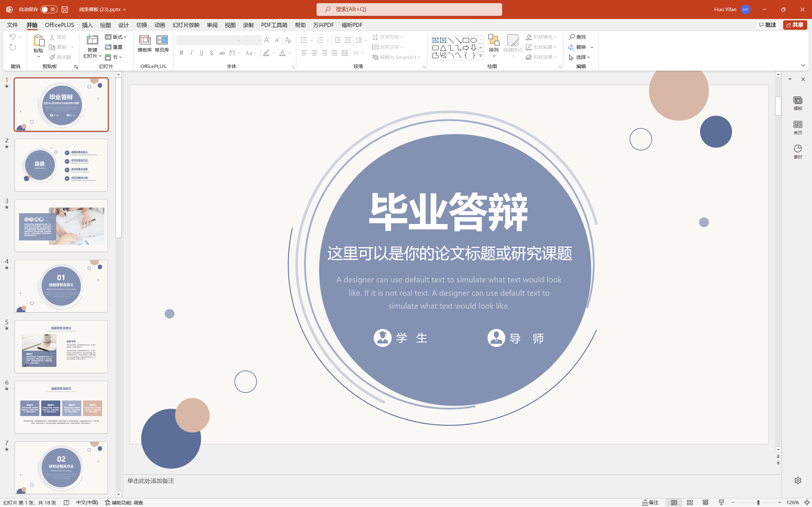Click the 共享 share button

click(795, 25)
